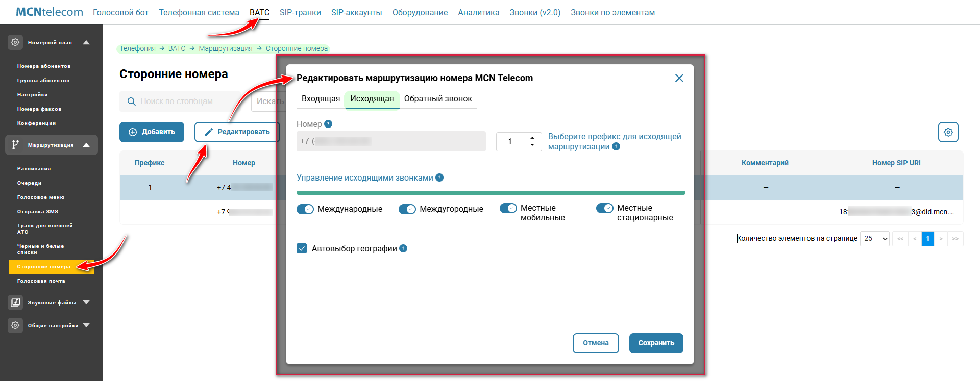Click help icon next to Автовыбор географии

pos(403,248)
